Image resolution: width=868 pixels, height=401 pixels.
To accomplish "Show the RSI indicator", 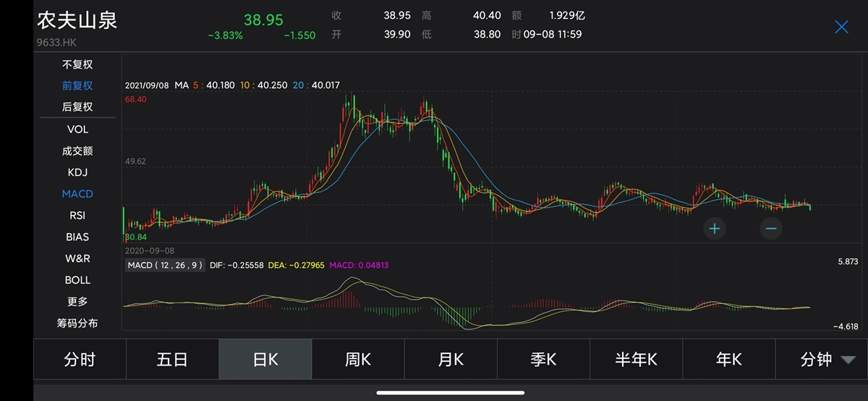I will (77, 215).
